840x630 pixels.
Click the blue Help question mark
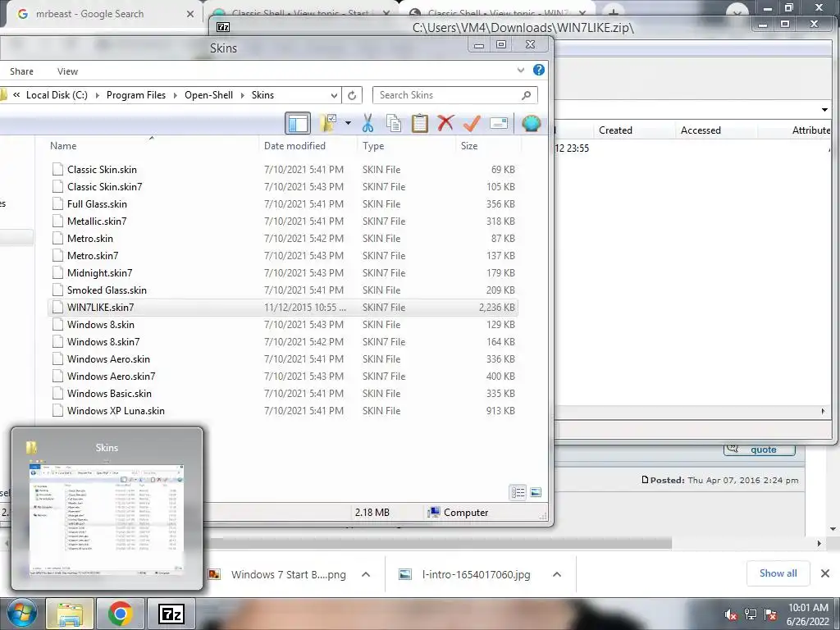538,71
